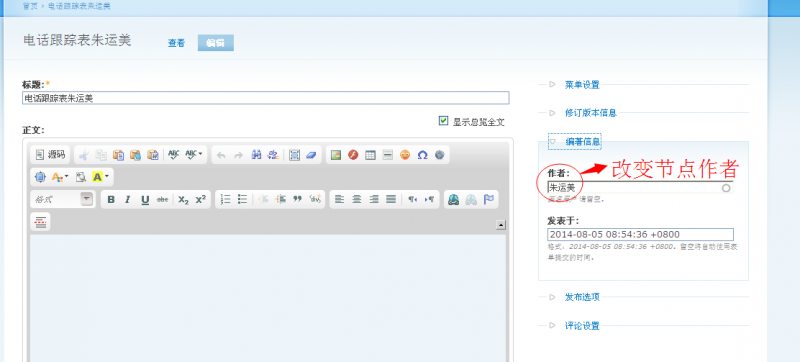The width and height of the screenshot is (800, 362).
Task: Click the Cut scissors icon
Action: (84, 154)
